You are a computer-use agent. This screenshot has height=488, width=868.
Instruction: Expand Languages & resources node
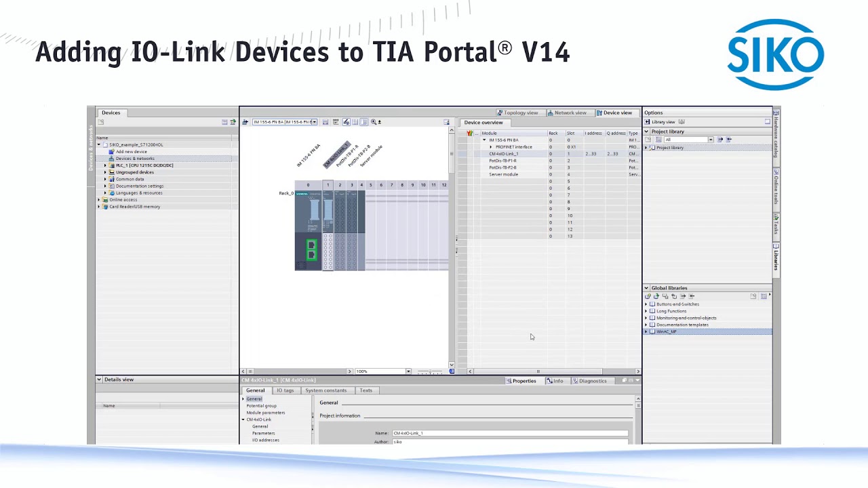coord(105,192)
